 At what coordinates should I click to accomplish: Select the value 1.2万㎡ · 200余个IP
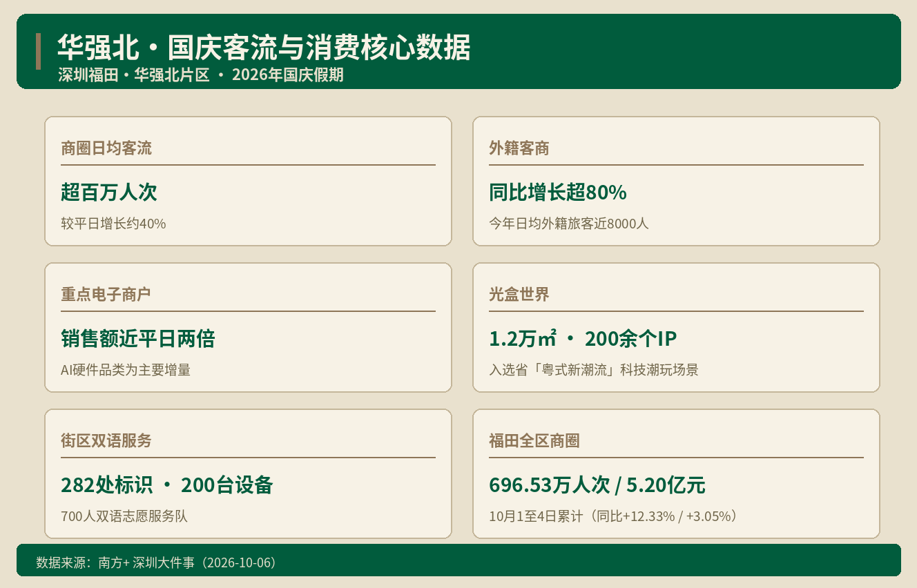(583, 339)
